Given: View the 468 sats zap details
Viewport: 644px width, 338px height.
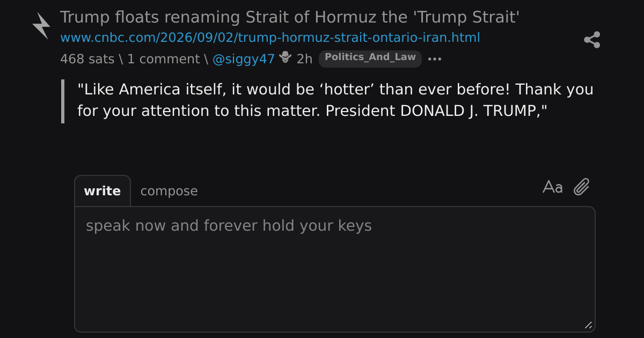Looking at the screenshot, I should (87, 59).
